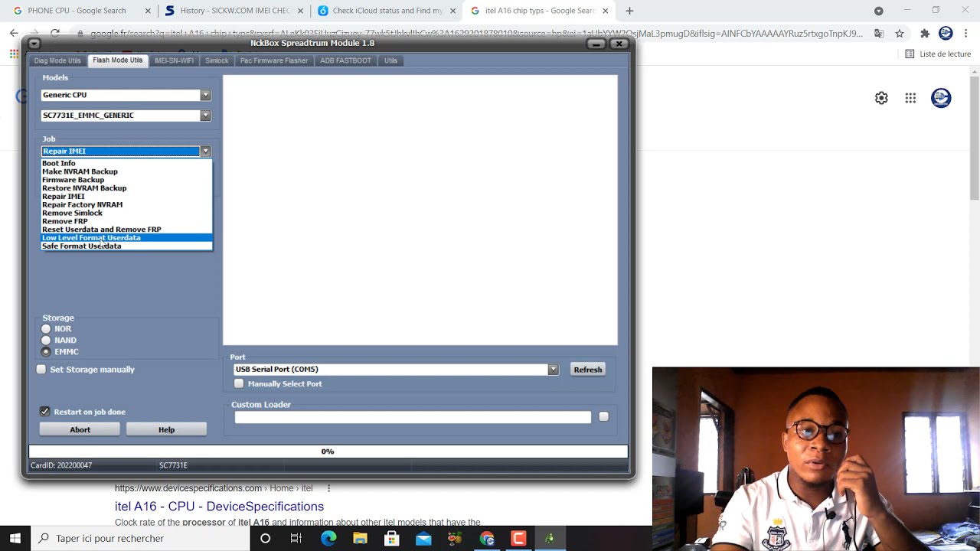
Task: Close the itel A16 chip typs tab
Action: tap(606, 11)
